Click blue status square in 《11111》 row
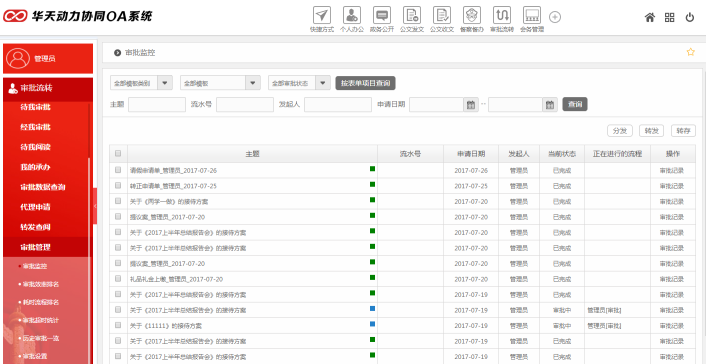This screenshot has height=364, width=706. point(372,323)
